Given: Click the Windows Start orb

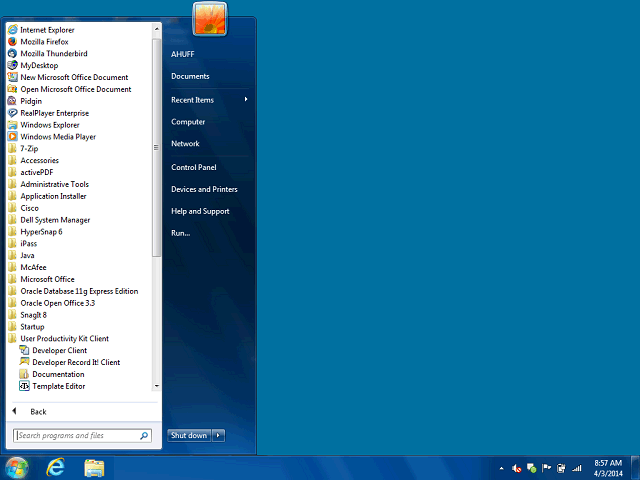Looking at the screenshot, I should coord(16,468).
